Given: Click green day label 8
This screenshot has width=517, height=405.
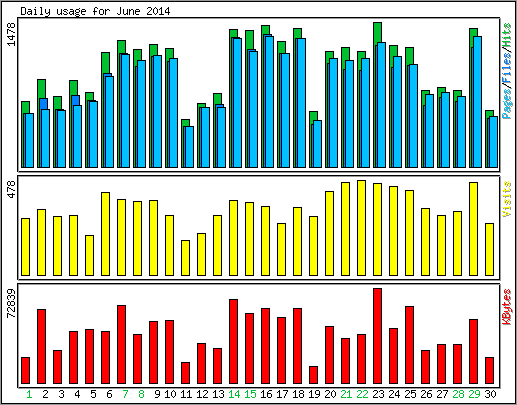Looking at the screenshot, I should [x=141, y=395].
